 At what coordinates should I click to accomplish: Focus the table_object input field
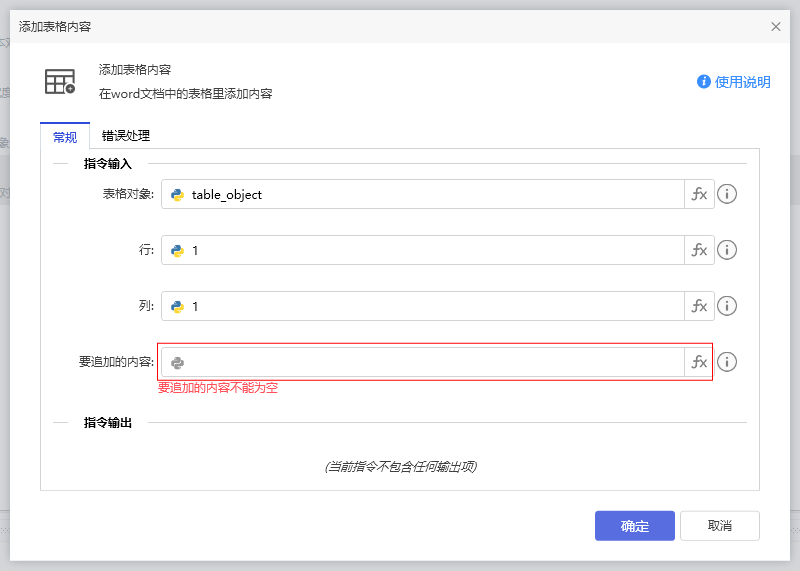click(430, 194)
